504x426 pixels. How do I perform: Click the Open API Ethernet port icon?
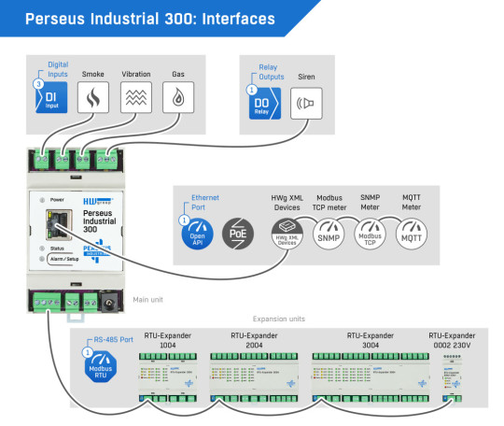(x=197, y=234)
